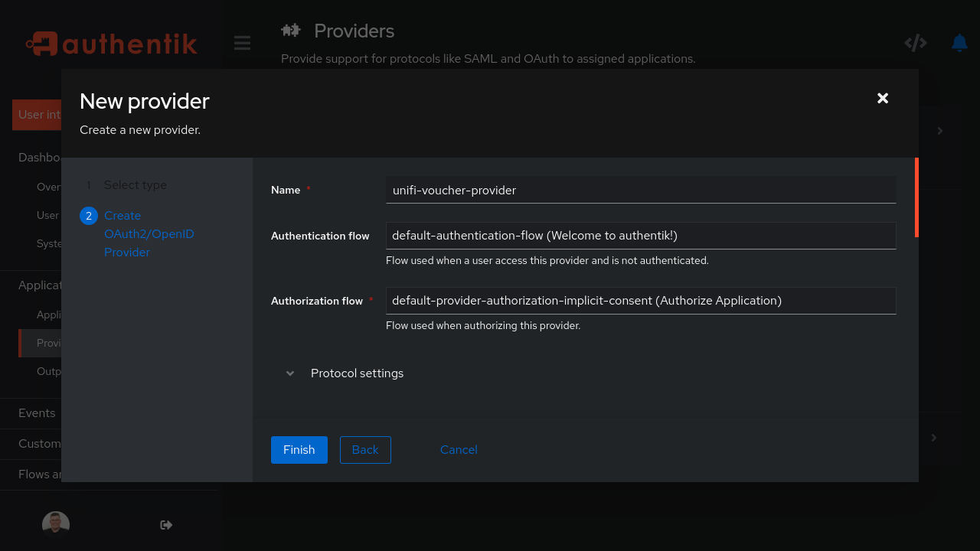Close the New provider dialog
The image size is (980, 551).
pos(882,98)
